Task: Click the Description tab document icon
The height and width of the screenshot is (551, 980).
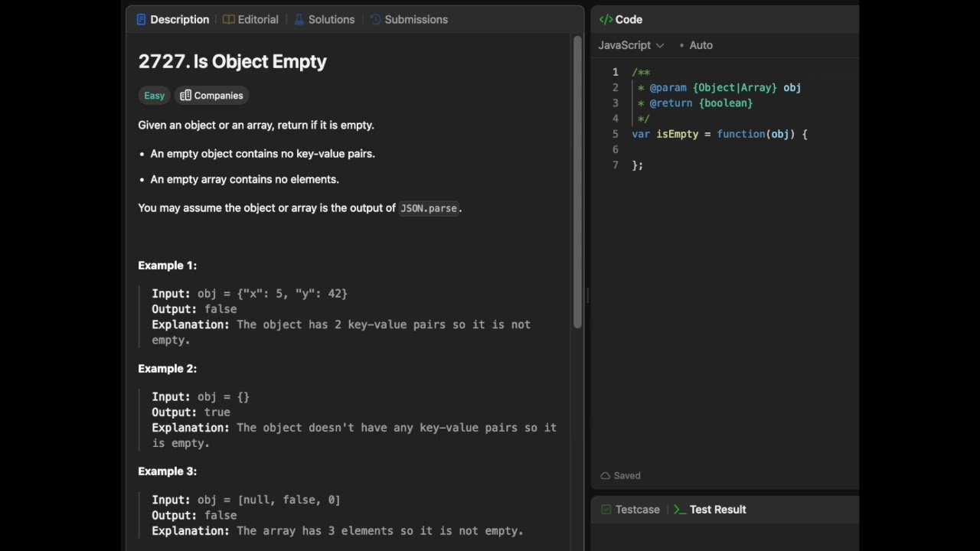Action: click(x=141, y=20)
